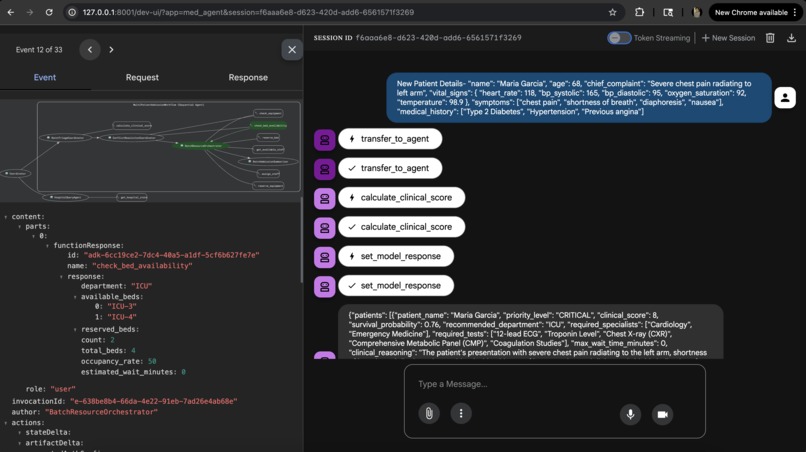
Task: Toggle Token Streaming switch
Action: point(619,38)
